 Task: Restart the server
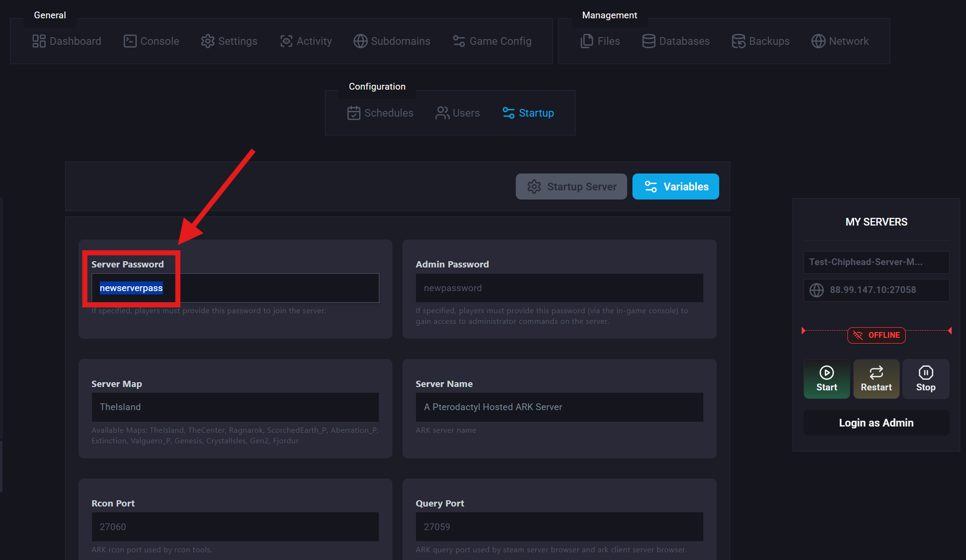click(876, 379)
